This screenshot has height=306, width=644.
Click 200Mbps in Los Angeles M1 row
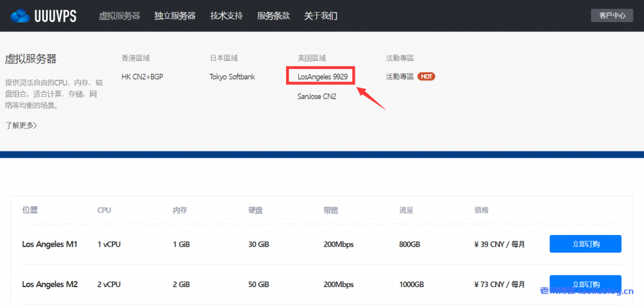[x=339, y=244]
